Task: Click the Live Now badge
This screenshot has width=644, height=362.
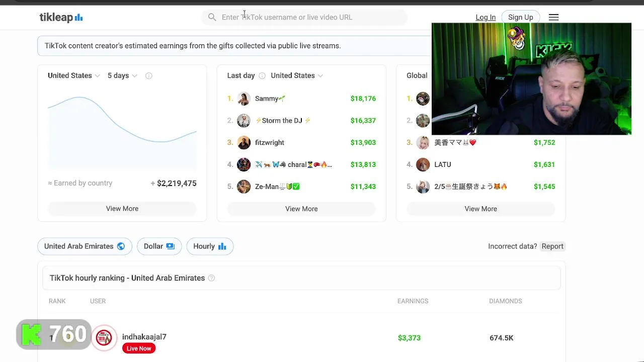Action: [139, 348]
